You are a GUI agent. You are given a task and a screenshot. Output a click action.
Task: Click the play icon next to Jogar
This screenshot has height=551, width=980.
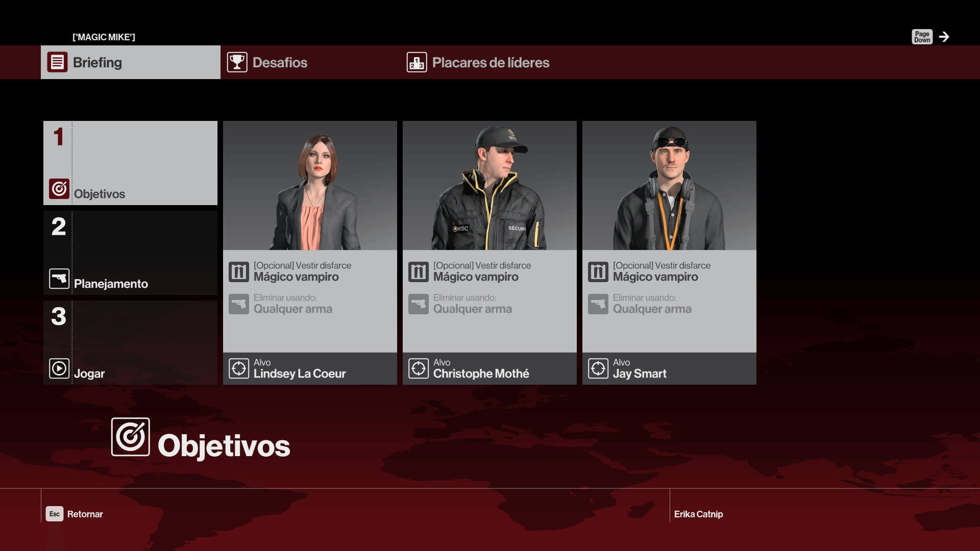pos(59,368)
